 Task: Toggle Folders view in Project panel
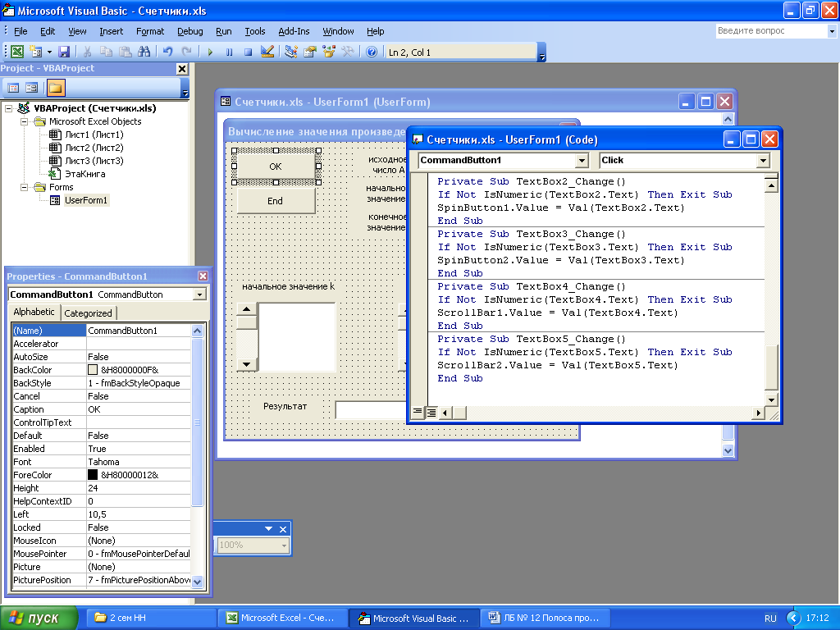tap(55, 88)
